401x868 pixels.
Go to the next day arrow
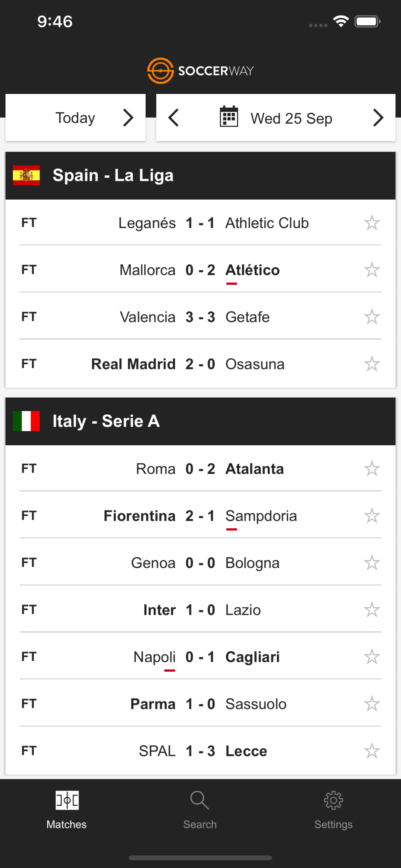coord(378,118)
